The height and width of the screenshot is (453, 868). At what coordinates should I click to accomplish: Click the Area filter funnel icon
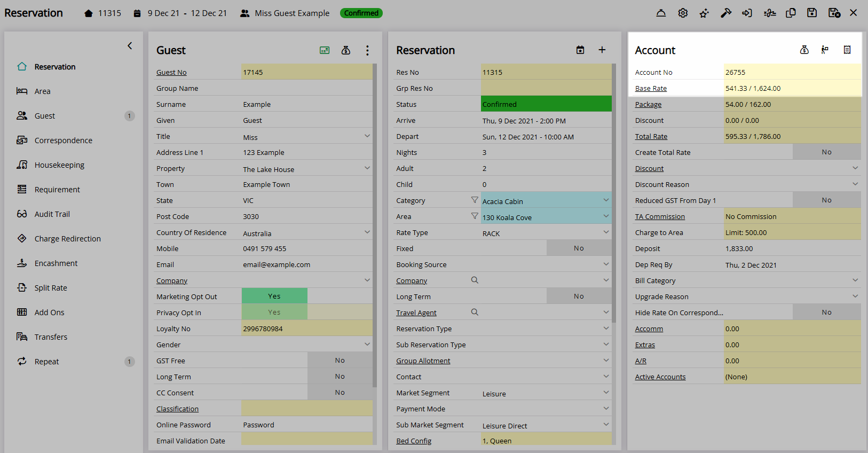[x=475, y=216]
